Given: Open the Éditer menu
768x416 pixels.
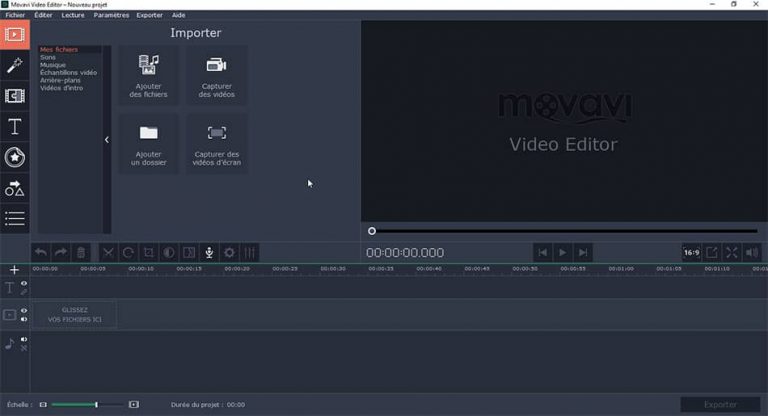Looking at the screenshot, I should point(43,15).
